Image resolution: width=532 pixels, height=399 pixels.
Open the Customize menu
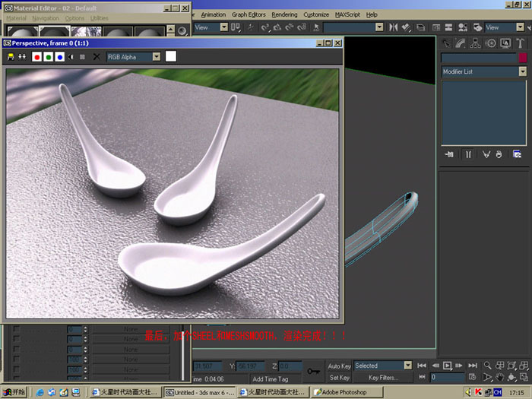tap(316, 14)
